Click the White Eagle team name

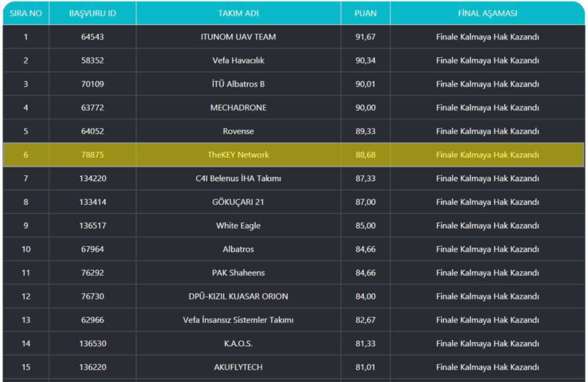point(238,226)
